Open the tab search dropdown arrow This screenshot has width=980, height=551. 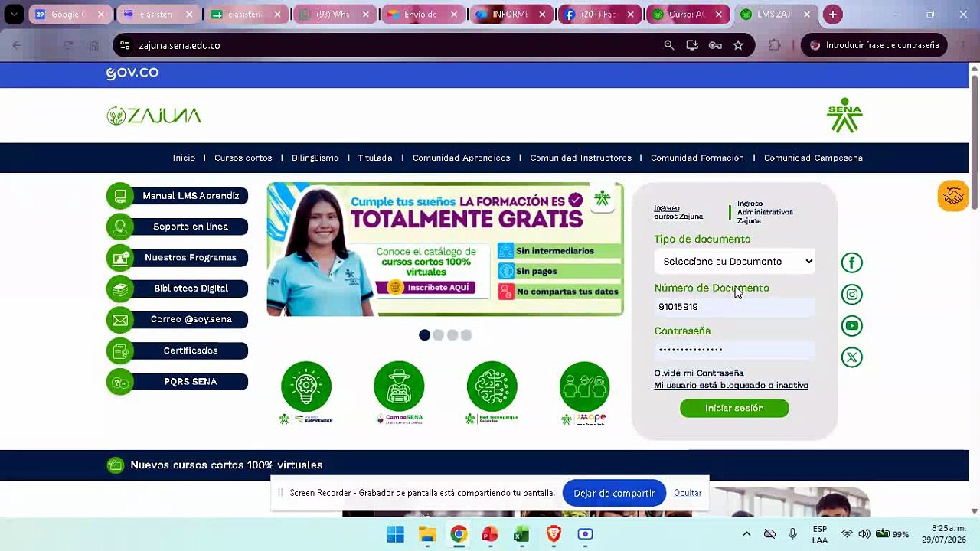14,14
